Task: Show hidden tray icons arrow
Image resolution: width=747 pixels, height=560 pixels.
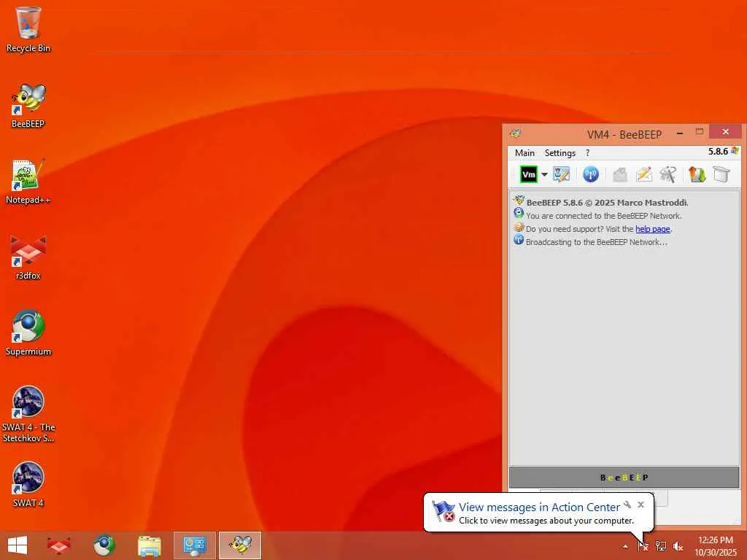Action: [625, 547]
